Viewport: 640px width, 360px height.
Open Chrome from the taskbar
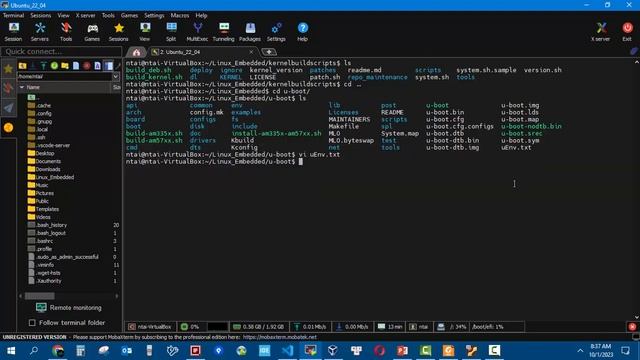(58, 351)
